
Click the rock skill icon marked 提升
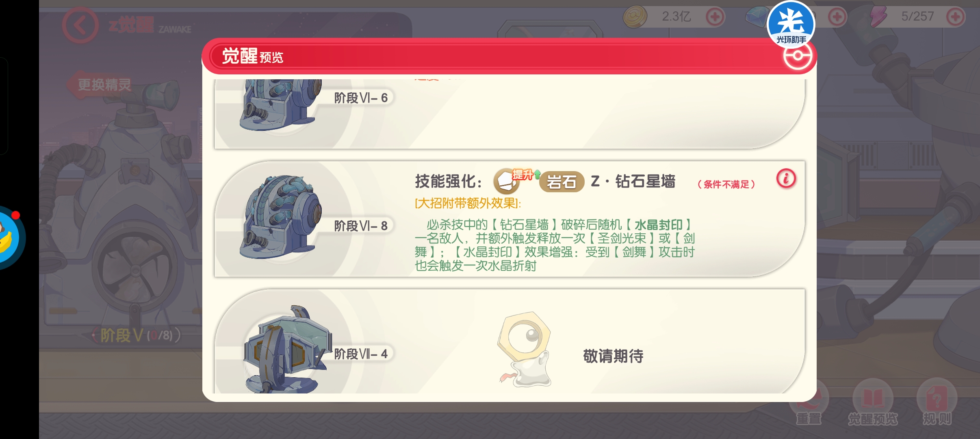[x=507, y=181]
